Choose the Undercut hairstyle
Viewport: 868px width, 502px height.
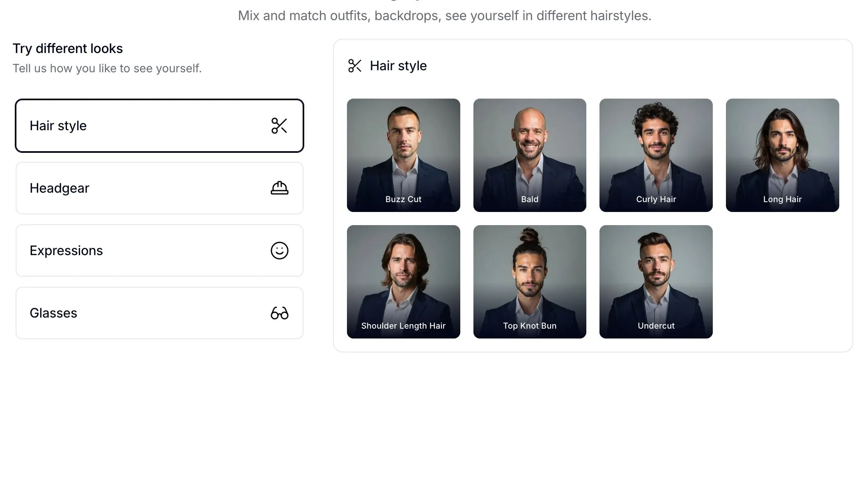pyautogui.click(x=656, y=281)
